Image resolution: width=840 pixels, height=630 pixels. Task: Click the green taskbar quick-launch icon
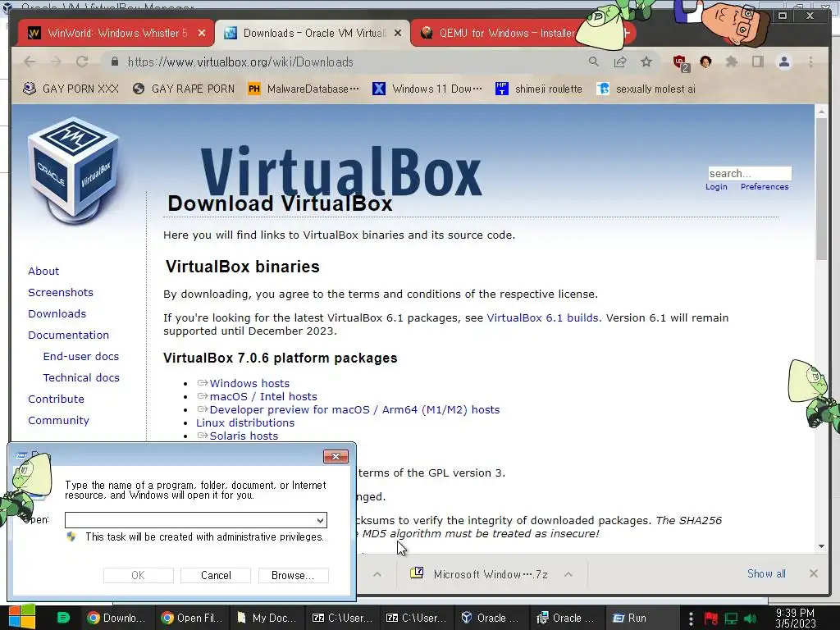63,618
